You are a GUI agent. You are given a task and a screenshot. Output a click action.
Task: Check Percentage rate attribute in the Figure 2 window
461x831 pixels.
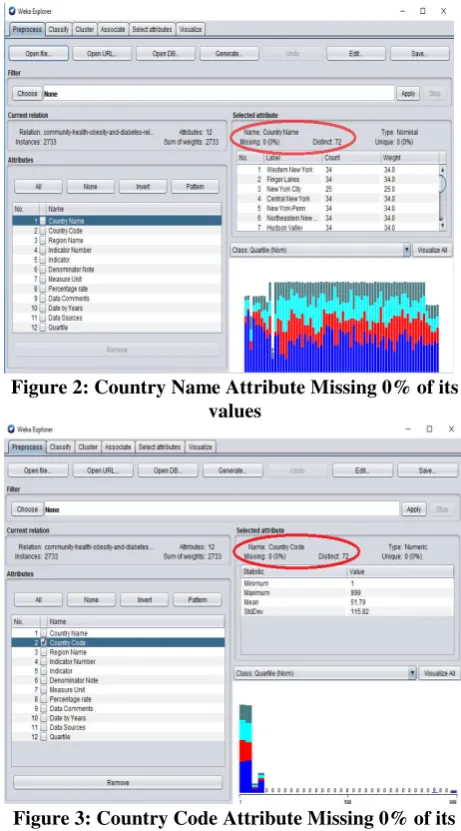pos(43,289)
